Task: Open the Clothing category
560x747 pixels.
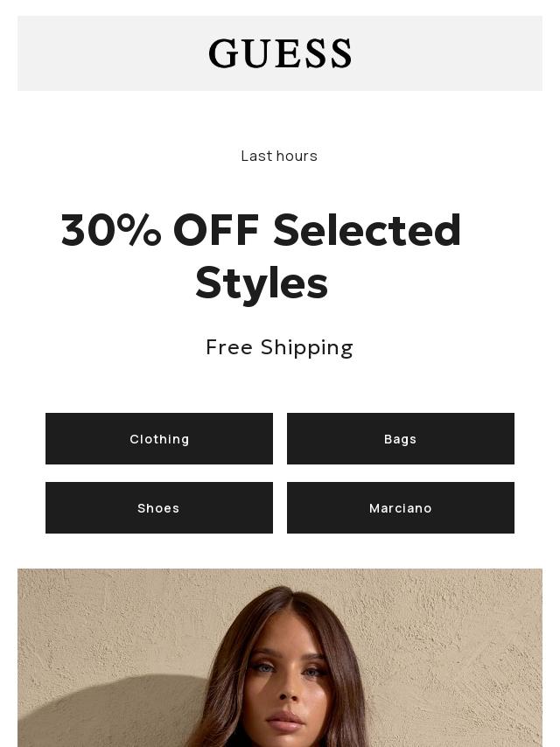Action: [159, 439]
